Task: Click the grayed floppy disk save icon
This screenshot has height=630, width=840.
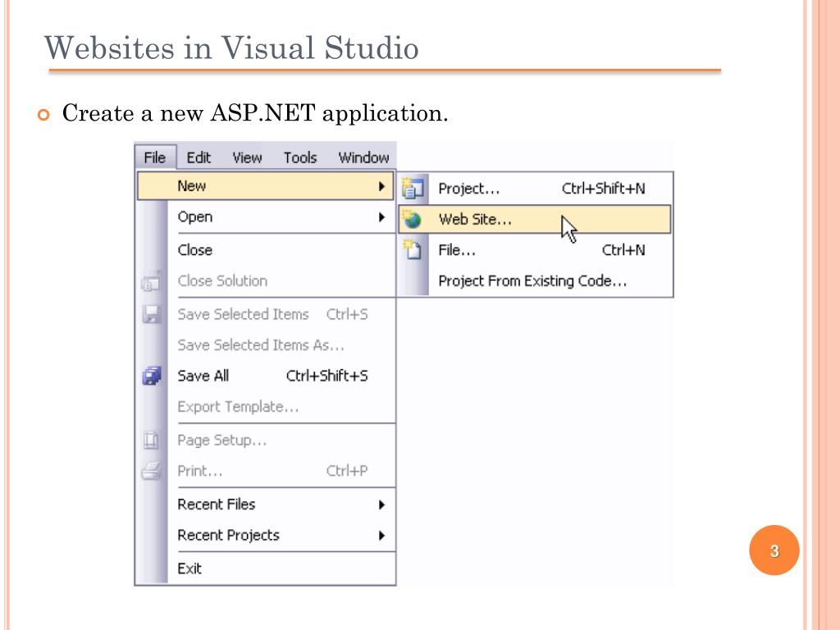Action: coord(152,314)
